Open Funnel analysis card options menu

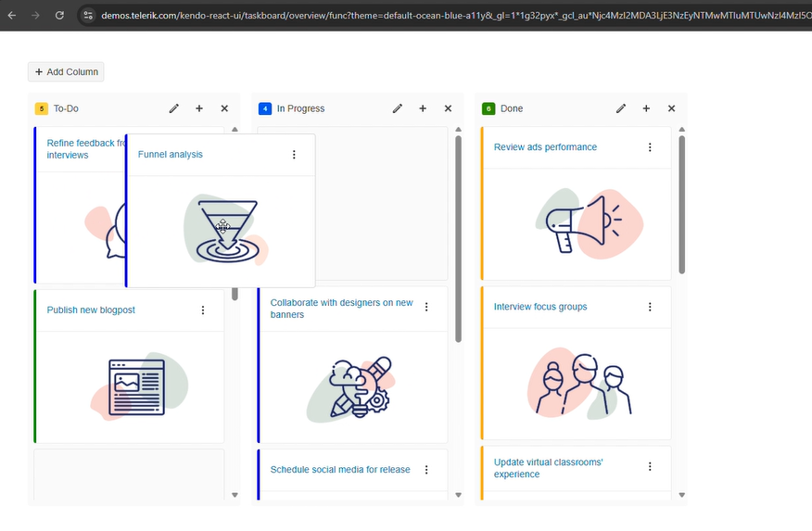[x=294, y=155]
